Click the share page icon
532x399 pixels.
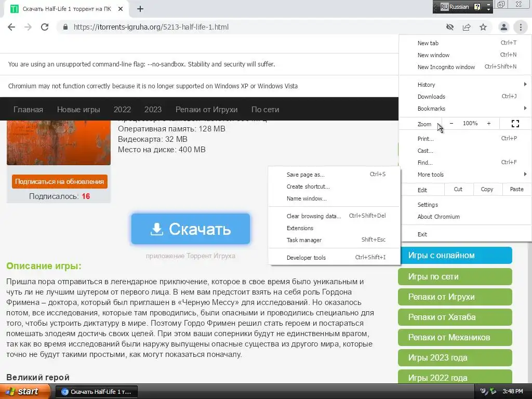click(467, 27)
